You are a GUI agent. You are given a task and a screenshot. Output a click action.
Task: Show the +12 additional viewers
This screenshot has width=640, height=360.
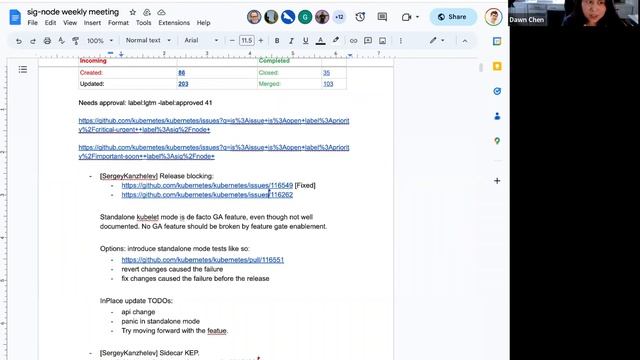(x=339, y=17)
